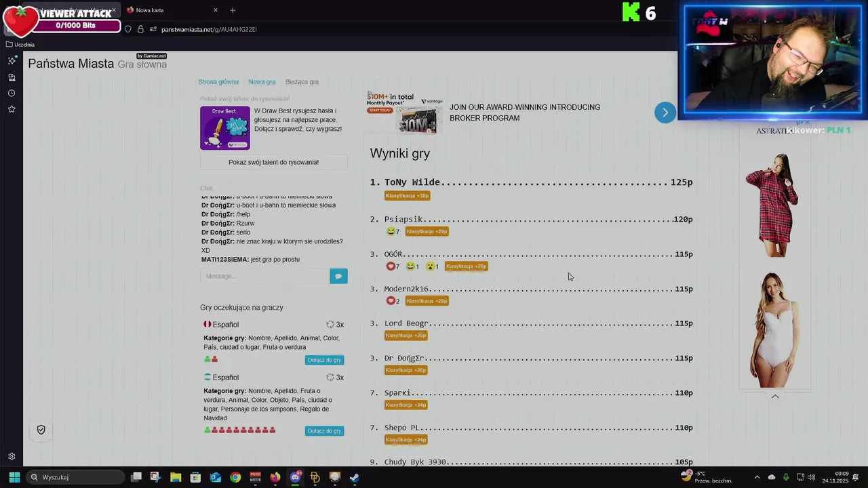This screenshot has height=488, width=868.
Task: Click the Państwa Miasta site title
Action: tap(71, 64)
